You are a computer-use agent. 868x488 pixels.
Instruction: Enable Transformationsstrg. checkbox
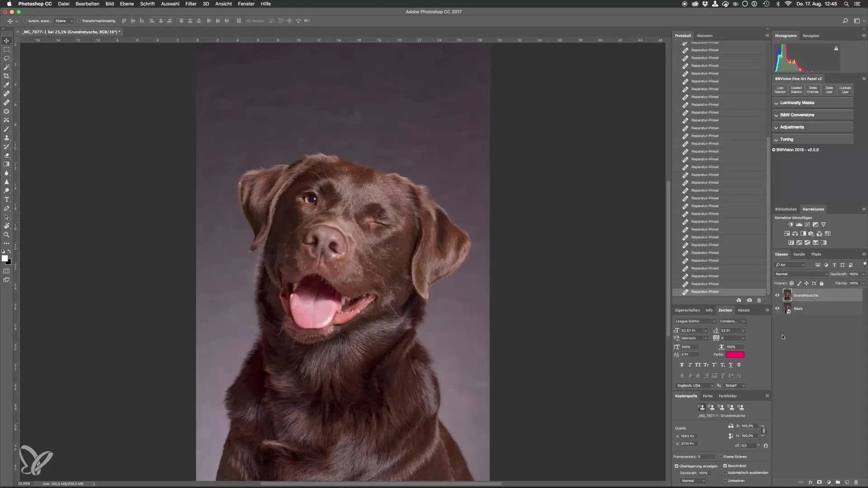tap(79, 21)
